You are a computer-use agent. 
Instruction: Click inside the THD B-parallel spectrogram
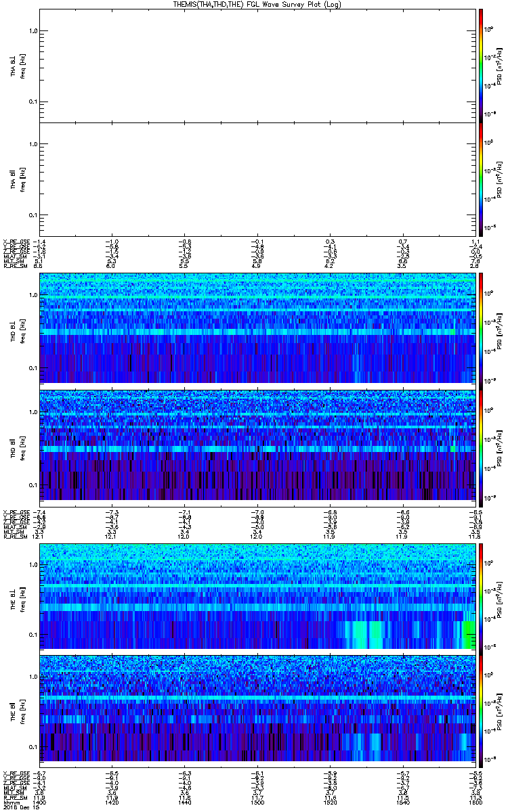point(257,445)
